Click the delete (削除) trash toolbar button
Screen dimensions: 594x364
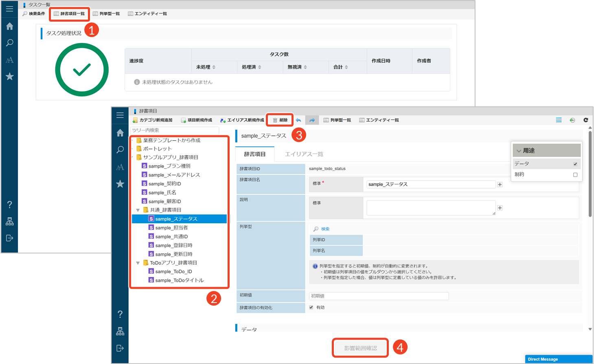(x=280, y=120)
